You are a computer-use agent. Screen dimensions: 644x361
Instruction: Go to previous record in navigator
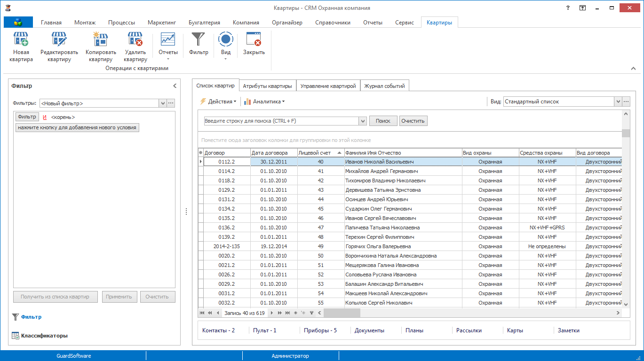(x=217, y=313)
